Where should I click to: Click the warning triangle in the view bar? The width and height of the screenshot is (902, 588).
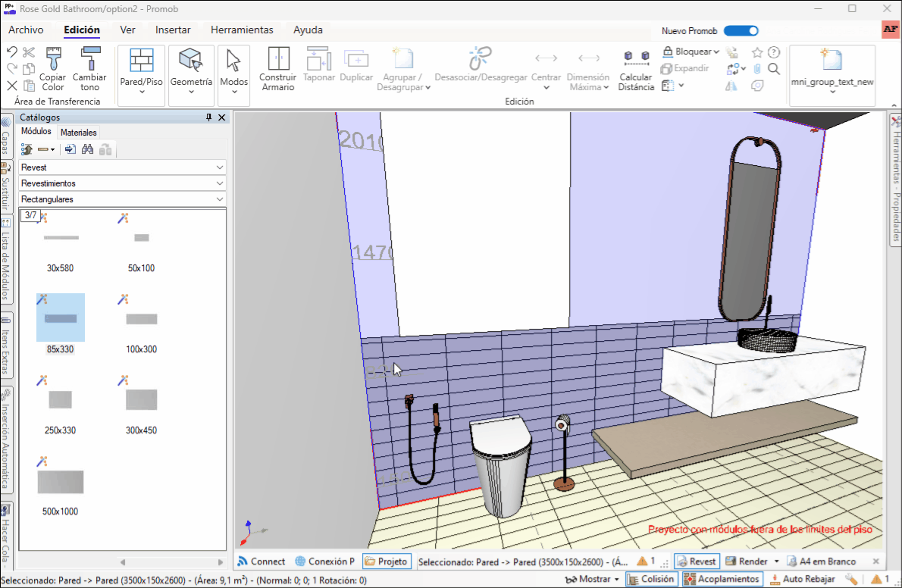click(642, 561)
